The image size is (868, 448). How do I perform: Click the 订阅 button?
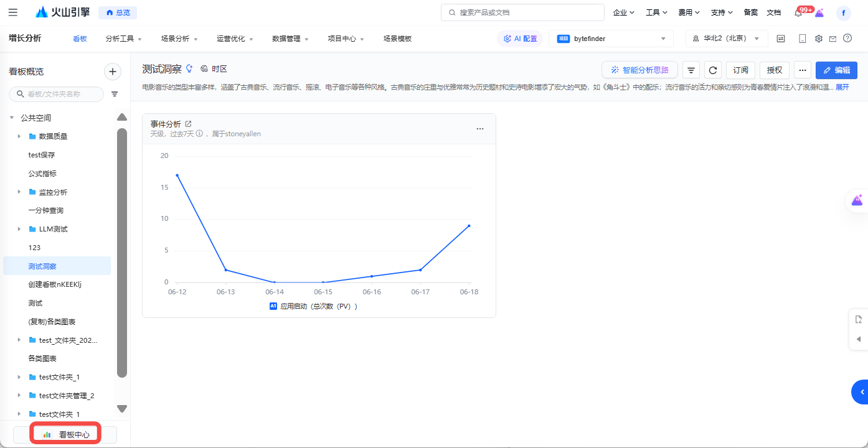(x=741, y=70)
